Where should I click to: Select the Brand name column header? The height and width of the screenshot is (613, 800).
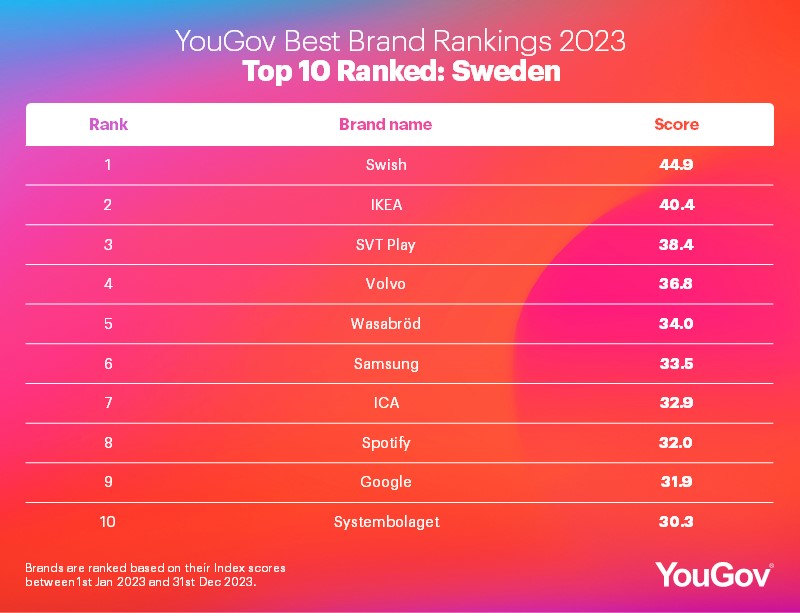coord(386,125)
